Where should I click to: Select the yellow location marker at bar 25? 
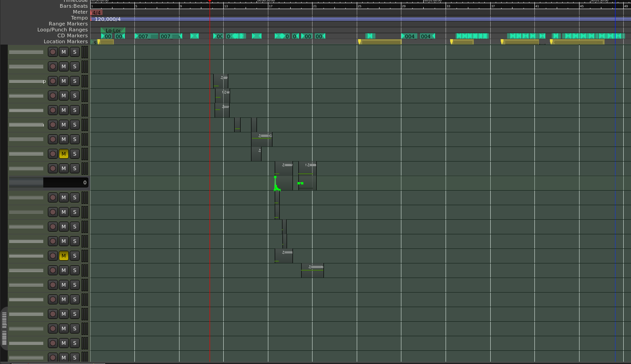359,42
